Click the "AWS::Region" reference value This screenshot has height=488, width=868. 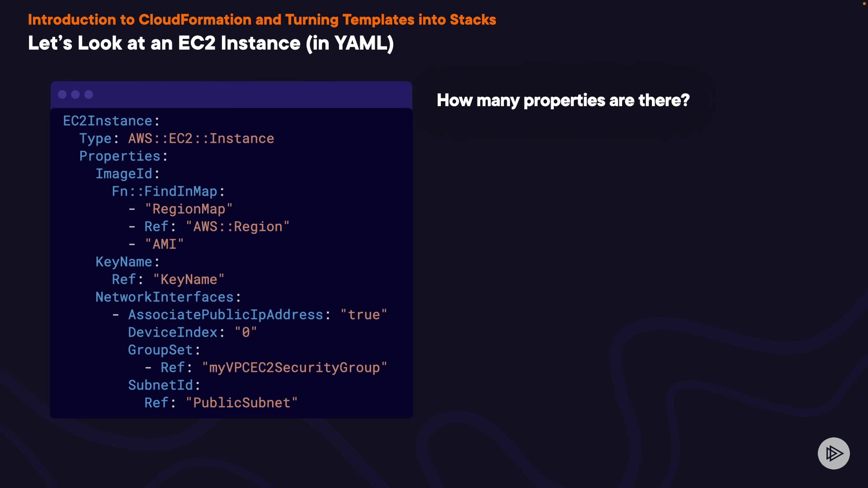(237, 227)
